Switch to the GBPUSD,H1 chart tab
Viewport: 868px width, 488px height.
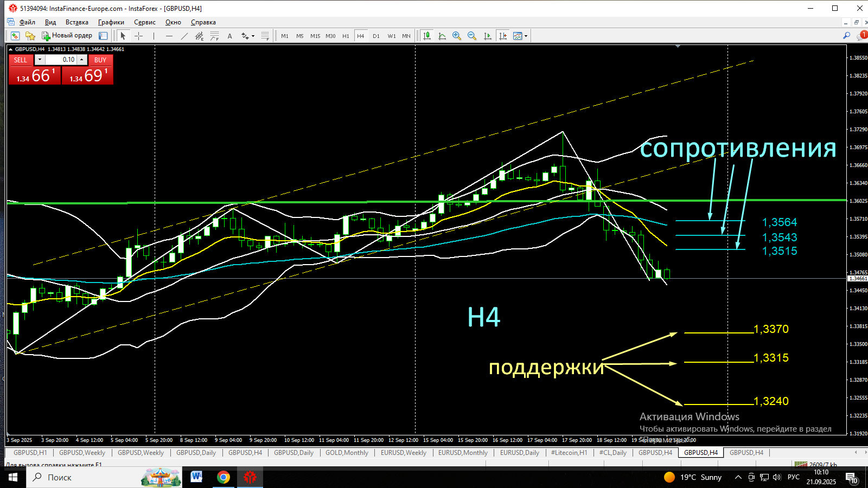pyautogui.click(x=30, y=453)
